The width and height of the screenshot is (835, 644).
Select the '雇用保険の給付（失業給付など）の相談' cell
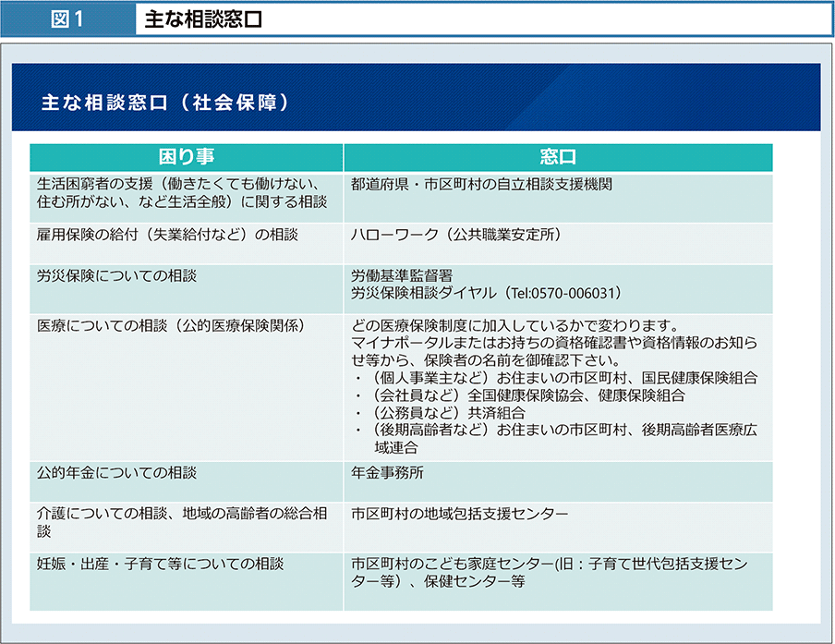pos(187,243)
